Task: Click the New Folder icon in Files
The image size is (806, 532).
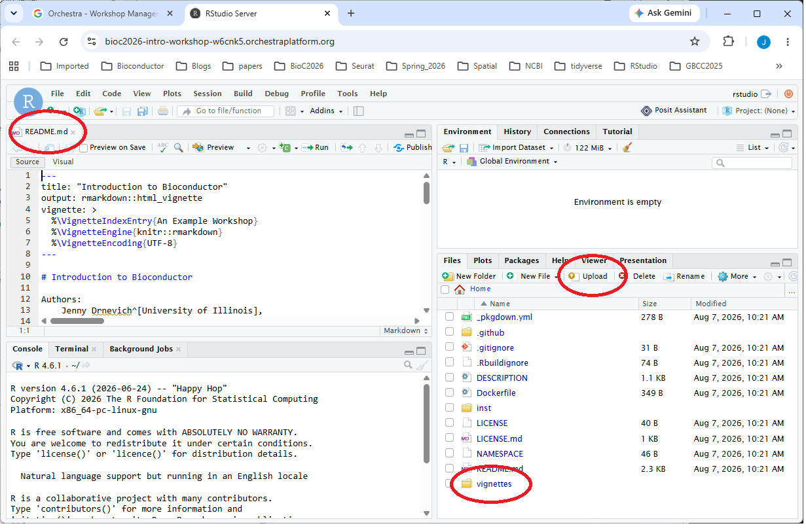Action: 448,277
